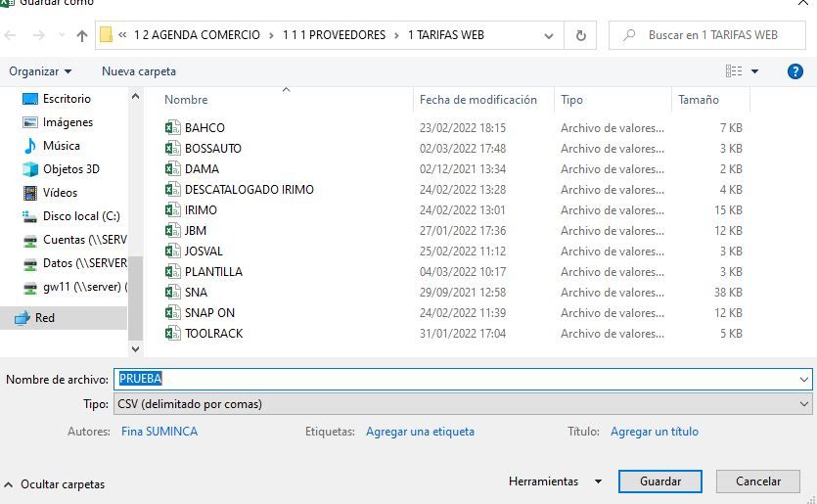Click navigation pane scroll down arrow
The image size is (817, 504).
click(x=135, y=348)
